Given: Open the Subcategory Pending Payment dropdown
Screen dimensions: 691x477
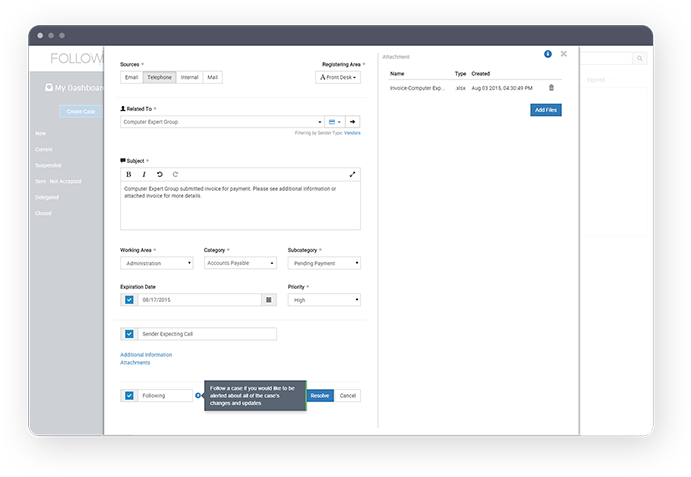Looking at the screenshot, I should (324, 263).
